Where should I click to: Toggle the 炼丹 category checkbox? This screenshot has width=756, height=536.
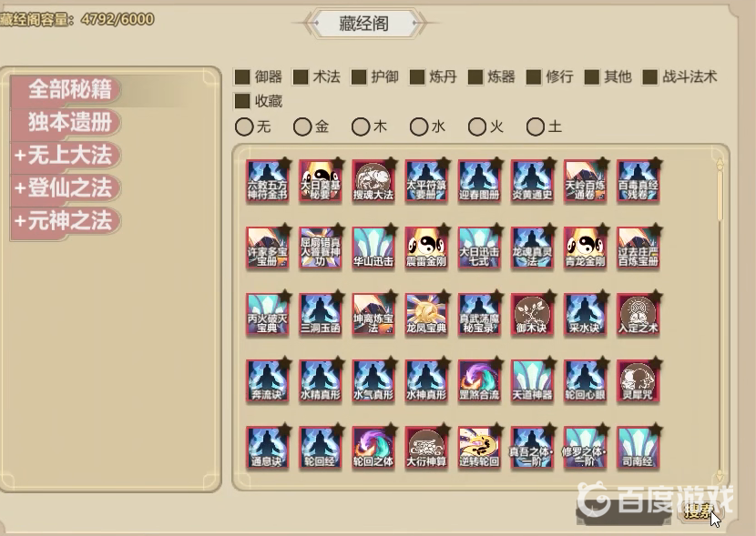coord(417,77)
